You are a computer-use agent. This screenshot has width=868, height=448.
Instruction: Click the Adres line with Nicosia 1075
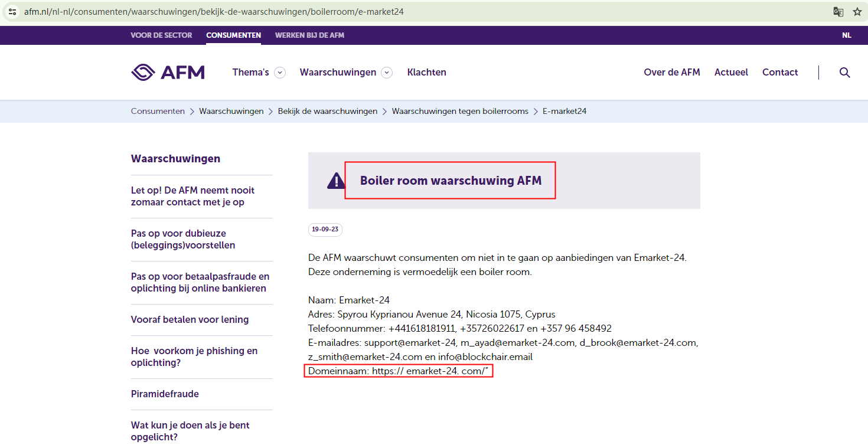(432, 314)
